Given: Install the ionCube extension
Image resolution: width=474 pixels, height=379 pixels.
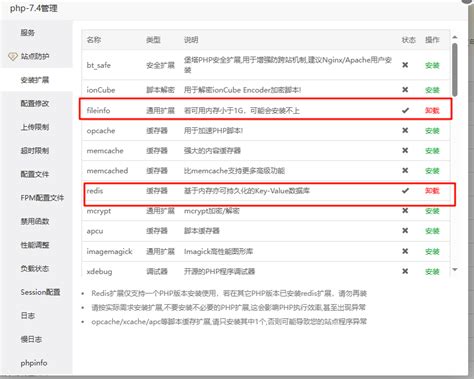Looking at the screenshot, I should pos(432,90).
